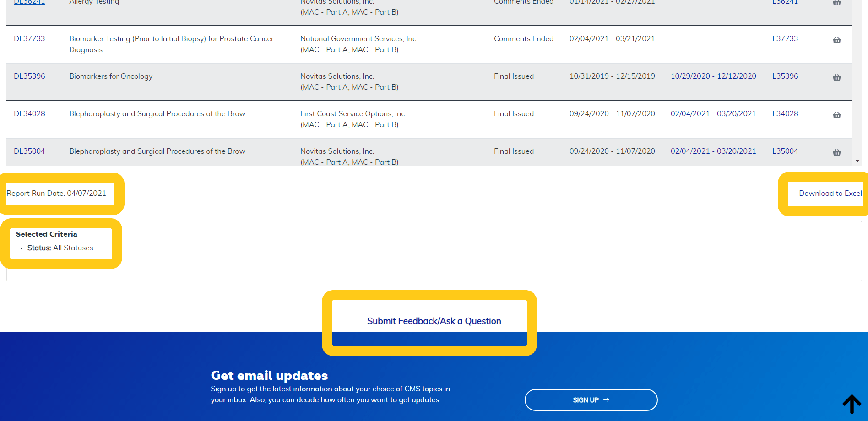
Task: Open 10/29/2020 - 12/12/2020 date link
Action: pyautogui.click(x=713, y=76)
